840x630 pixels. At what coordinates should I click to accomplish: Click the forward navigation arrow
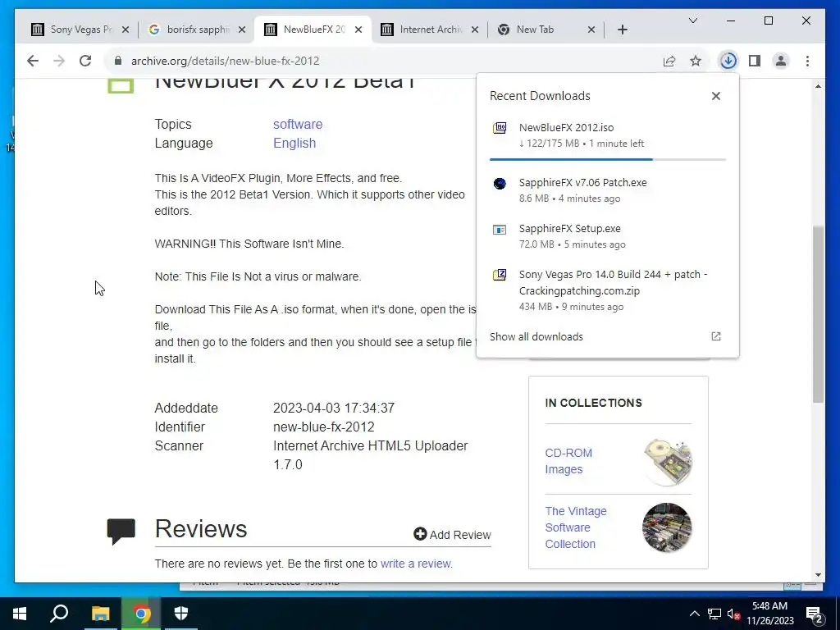59,61
